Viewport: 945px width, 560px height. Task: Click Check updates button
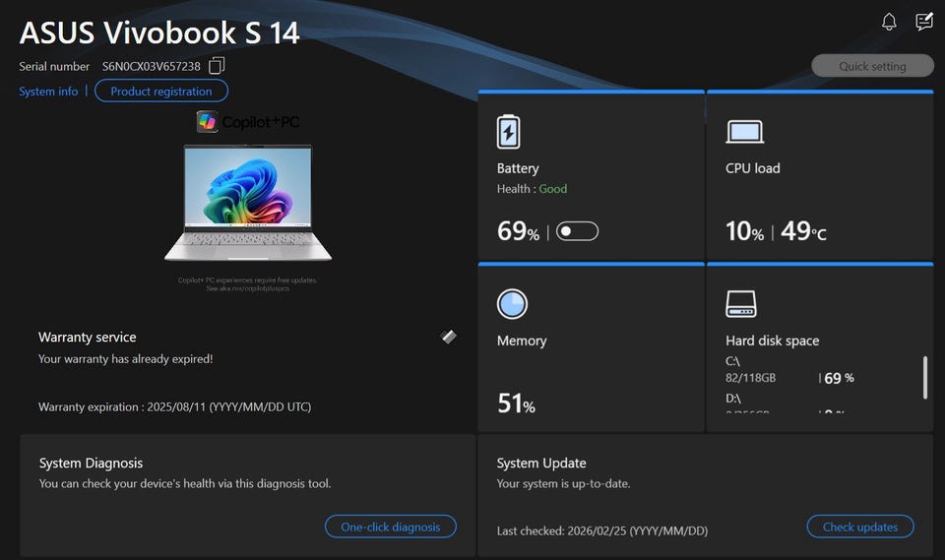(860, 527)
